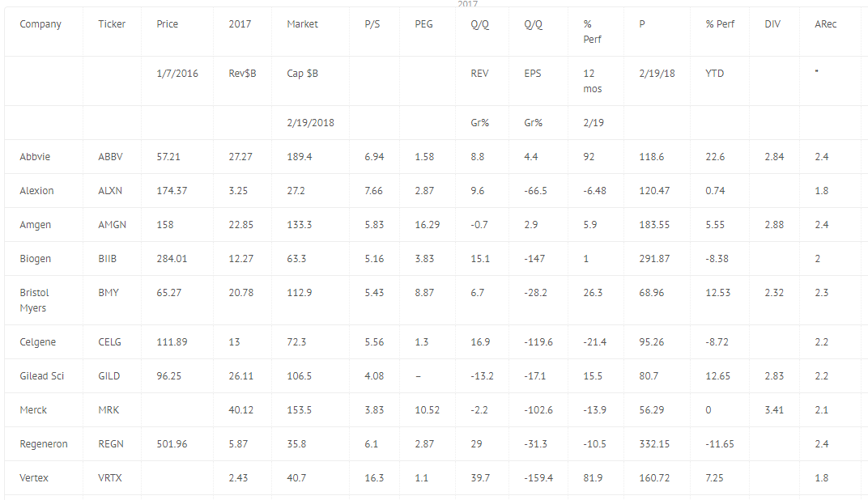Click the DIV column header

tap(772, 23)
